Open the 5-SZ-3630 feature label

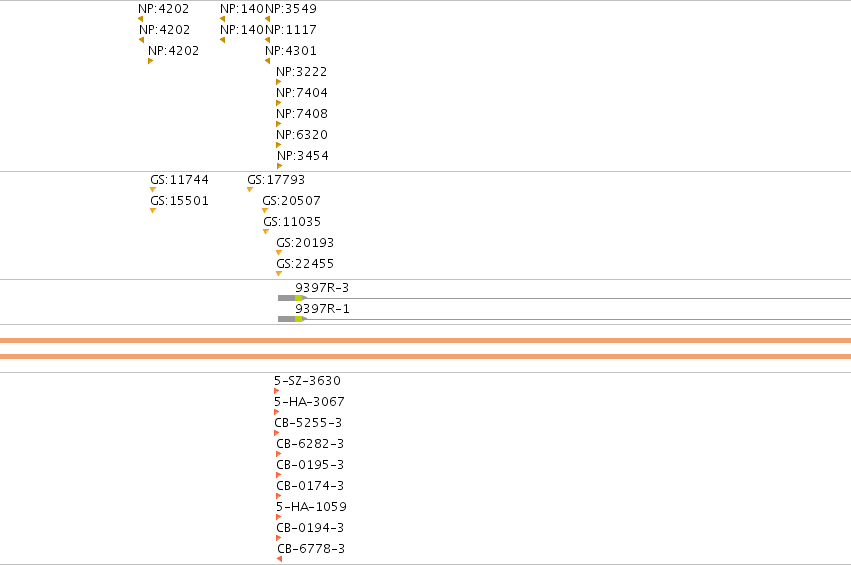click(307, 380)
